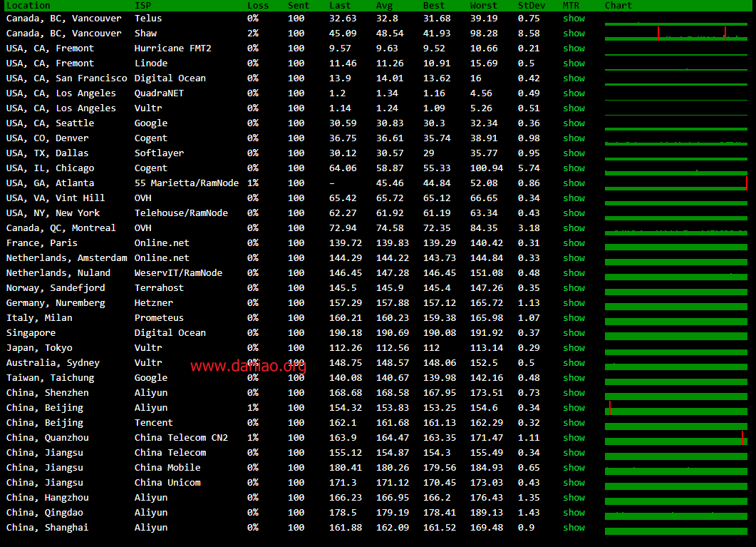Click the 1.14 last value for Vultr Los Angeles

[340, 108]
